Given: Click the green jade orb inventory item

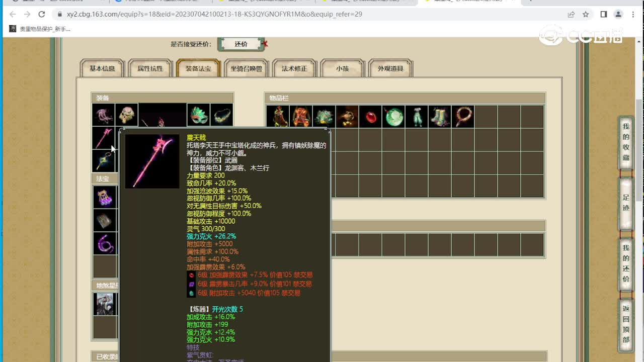Looking at the screenshot, I should coord(394,117).
